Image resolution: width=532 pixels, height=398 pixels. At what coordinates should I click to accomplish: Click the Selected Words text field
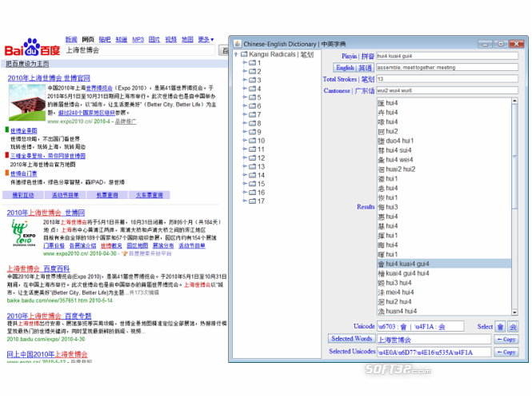coord(434,340)
